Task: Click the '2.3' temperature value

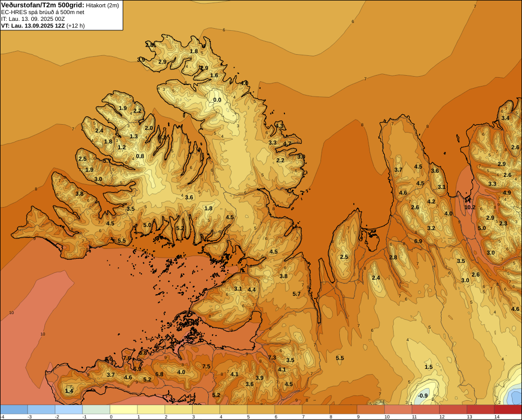Action: pos(503,223)
